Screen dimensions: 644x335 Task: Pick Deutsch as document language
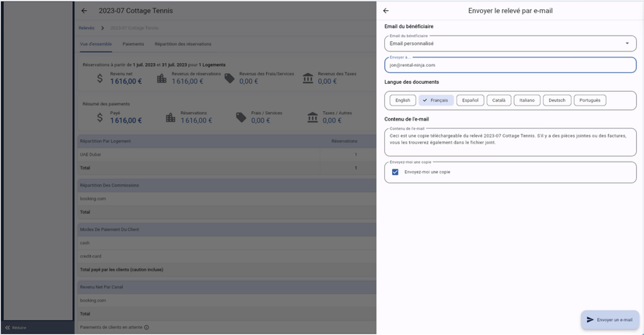point(557,100)
